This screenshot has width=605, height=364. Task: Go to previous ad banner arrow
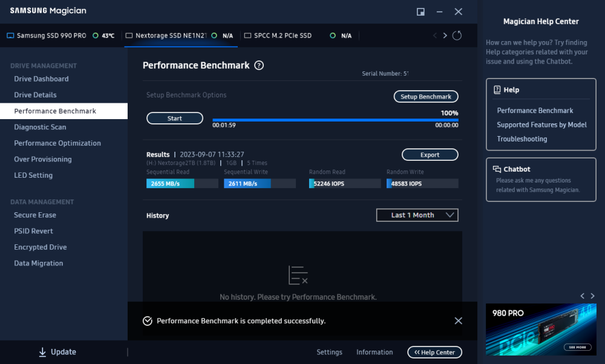coord(582,296)
